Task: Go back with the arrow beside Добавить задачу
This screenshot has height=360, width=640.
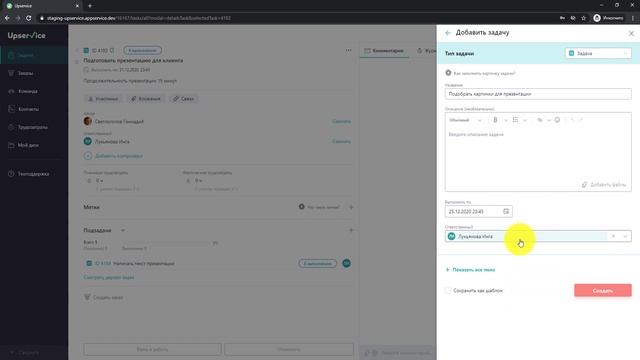Action: click(x=448, y=33)
